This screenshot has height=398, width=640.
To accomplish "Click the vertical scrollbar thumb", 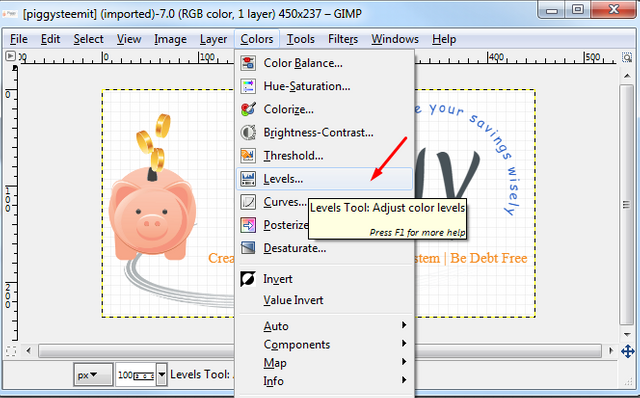I will (x=627, y=204).
